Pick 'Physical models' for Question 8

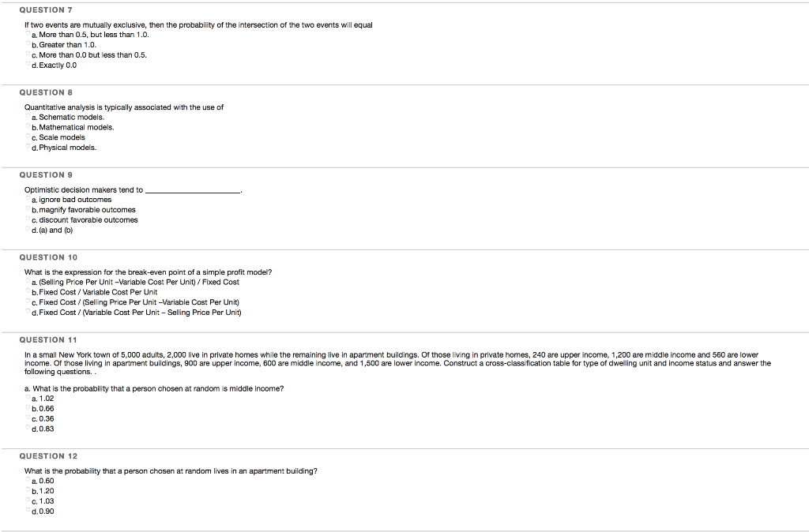click(26, 148)
